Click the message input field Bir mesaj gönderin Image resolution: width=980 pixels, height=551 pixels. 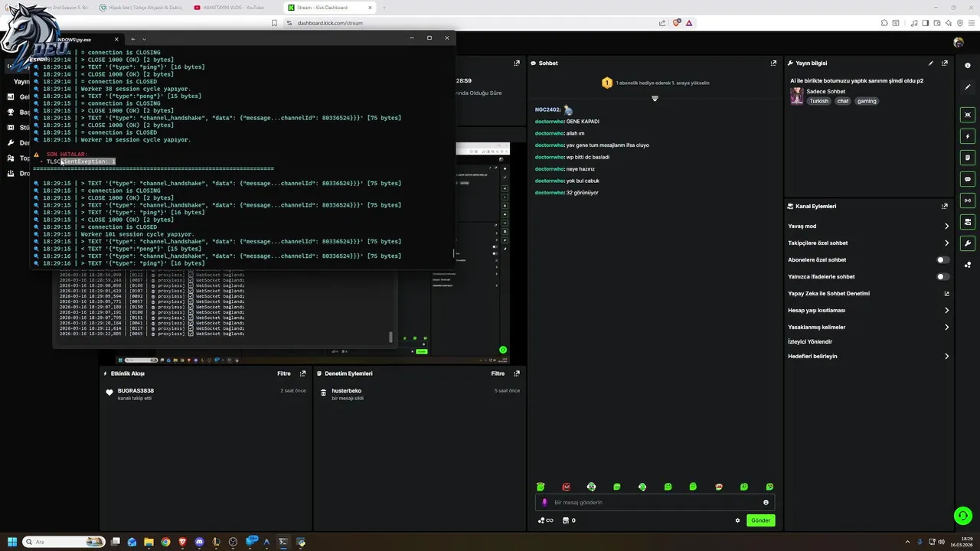pos(655,503)
